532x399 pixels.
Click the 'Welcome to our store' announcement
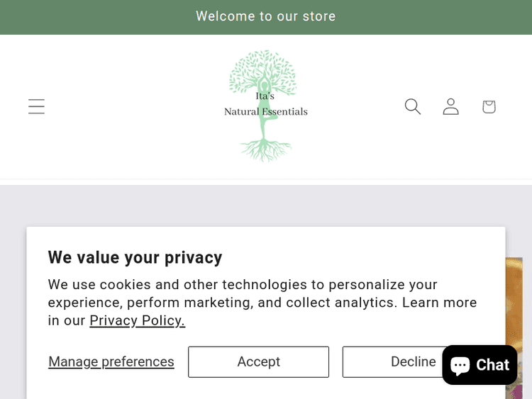click(266, 16)
